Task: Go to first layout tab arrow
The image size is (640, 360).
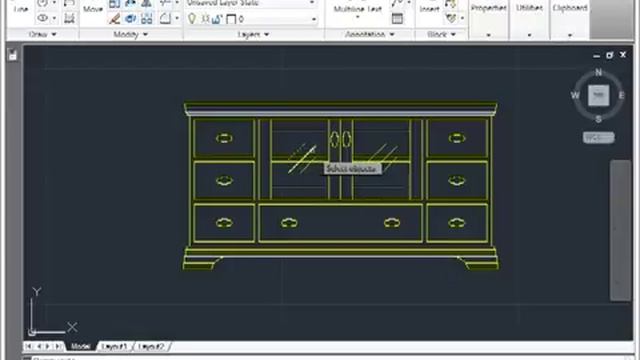Action: pos(29,347)
